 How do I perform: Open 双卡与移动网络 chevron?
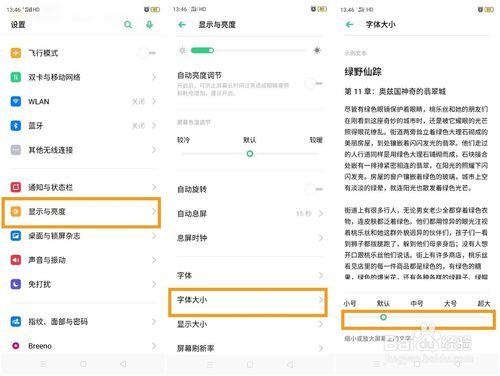click(154, 77)
